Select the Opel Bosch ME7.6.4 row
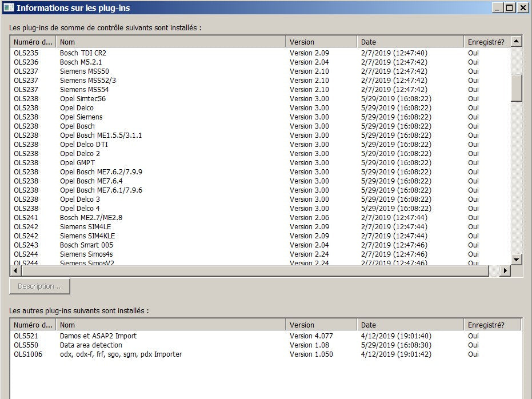Image resolution: width=532 pixels, height=399 pixels. pyautogui.click(x=260, y=181)
